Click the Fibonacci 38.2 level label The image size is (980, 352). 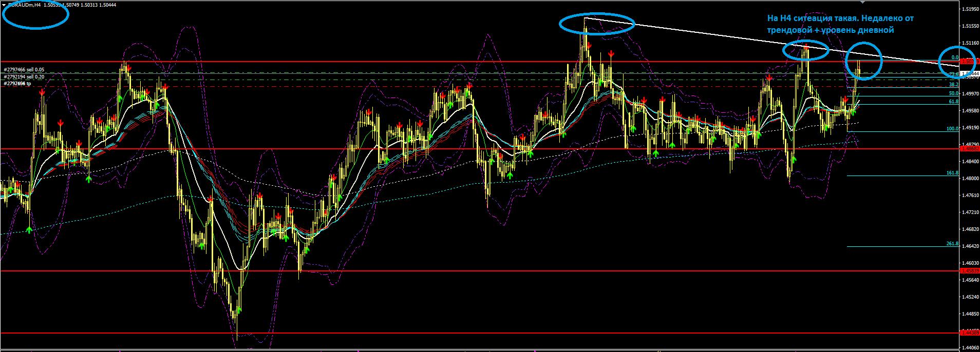click(954, 85)
